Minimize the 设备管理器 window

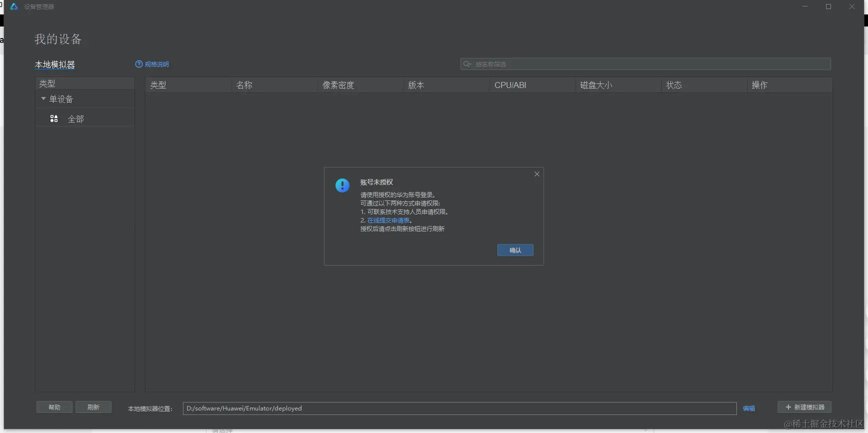(805, 6)
